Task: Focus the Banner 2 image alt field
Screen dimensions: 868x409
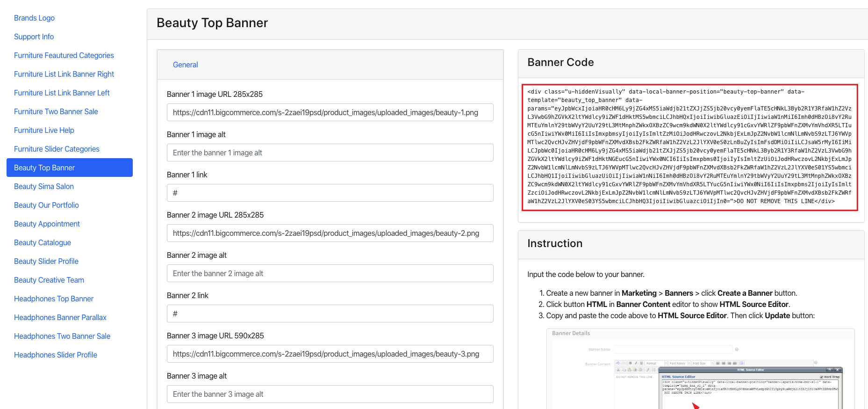Action: (330, 273)
